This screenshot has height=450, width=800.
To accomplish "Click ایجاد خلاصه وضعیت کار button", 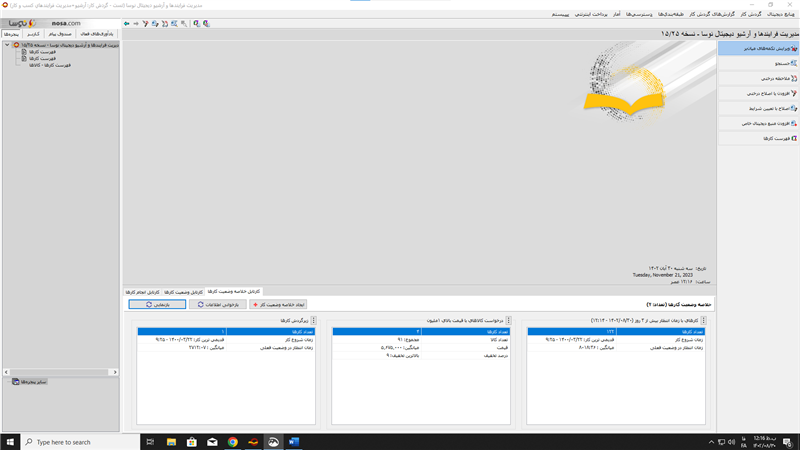I will 278,305.
